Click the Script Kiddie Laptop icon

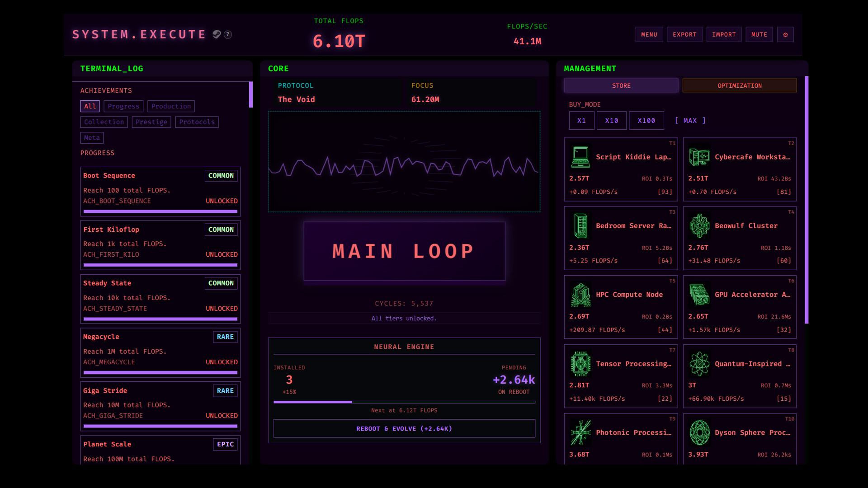point(580,157)
